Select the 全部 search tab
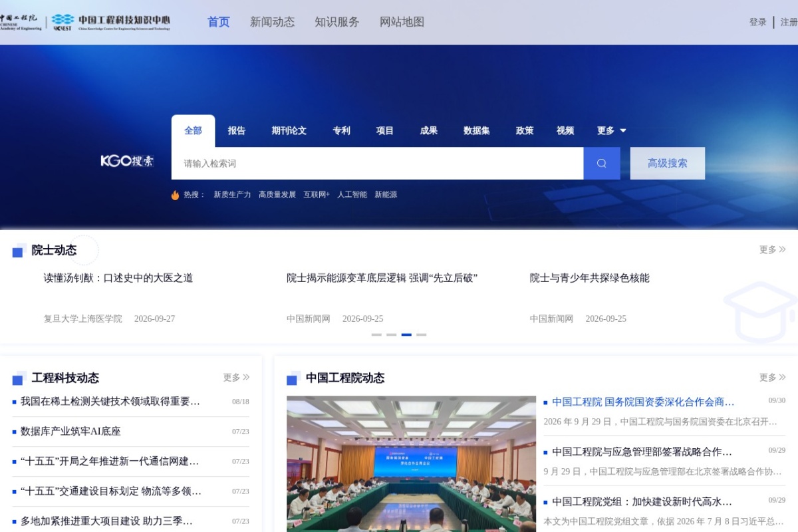This screenshot has height=532, width=798. click(194, 130)
